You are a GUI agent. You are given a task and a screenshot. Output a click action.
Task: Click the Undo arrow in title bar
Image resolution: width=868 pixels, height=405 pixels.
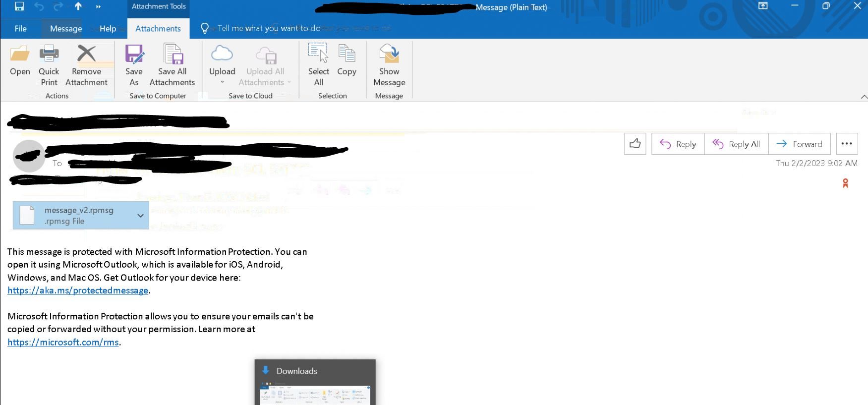(x=39, y=6)
